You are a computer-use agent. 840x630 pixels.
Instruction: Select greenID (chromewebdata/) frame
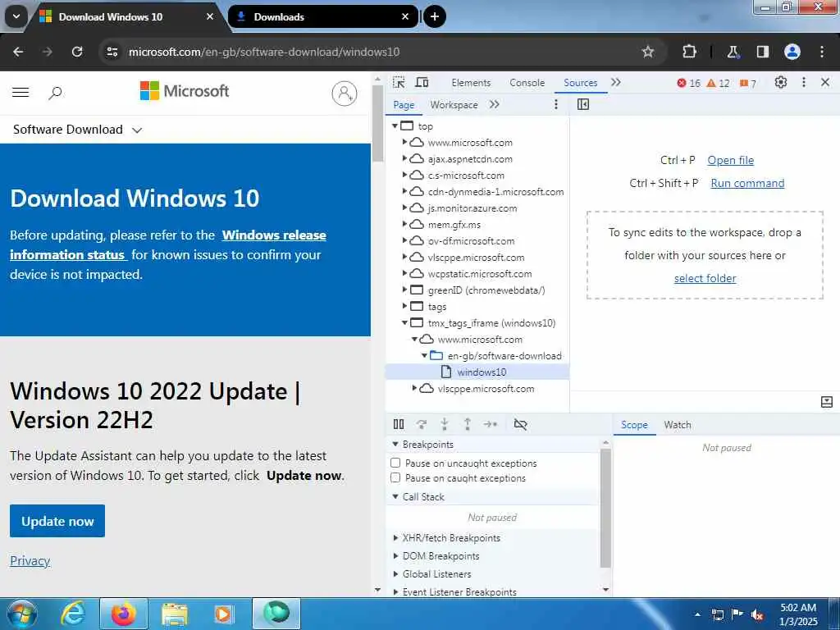[486, 290]
